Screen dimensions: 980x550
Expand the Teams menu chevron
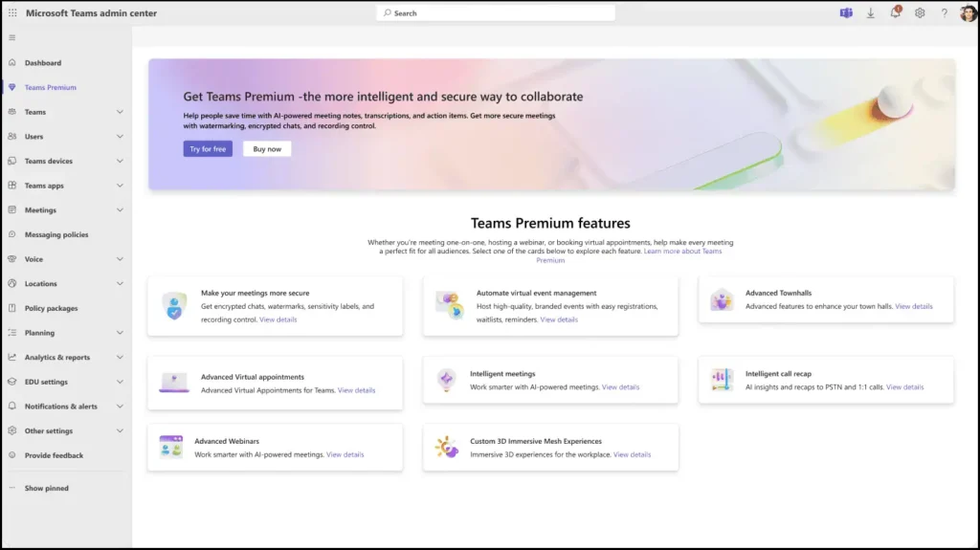click(x=120, y=112)
